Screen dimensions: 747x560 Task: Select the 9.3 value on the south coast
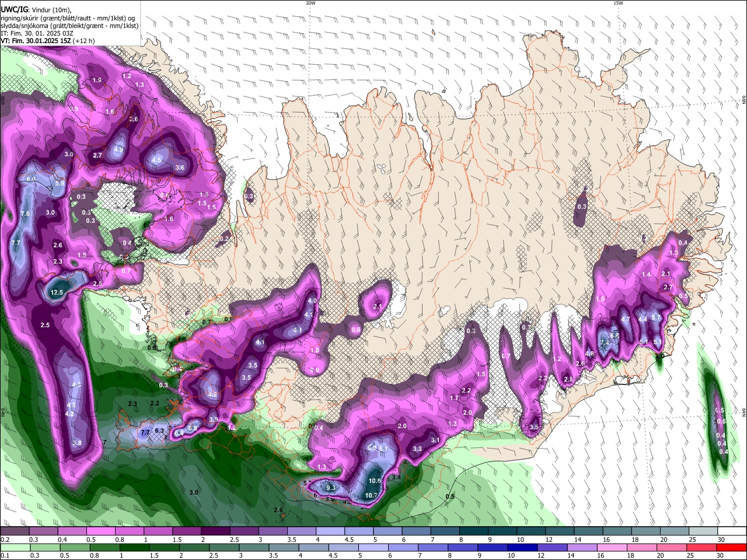(x=331, y=488)
